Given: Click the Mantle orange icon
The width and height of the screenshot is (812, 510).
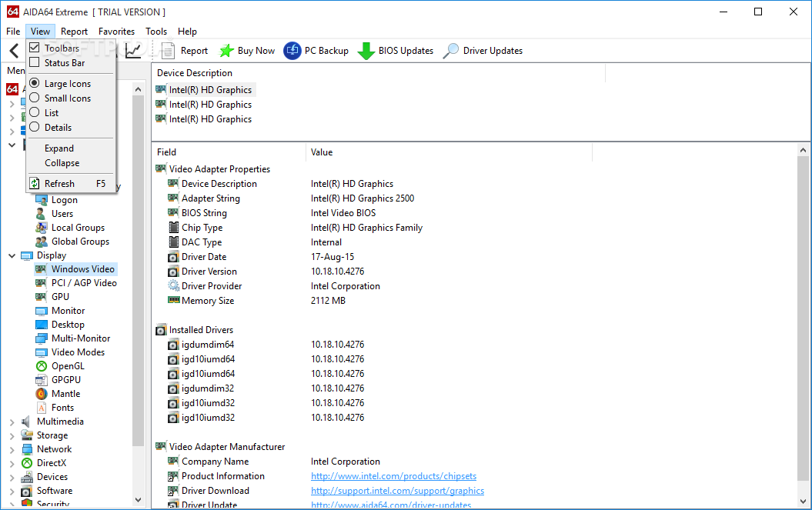Looking at the screenshot, I should [42, 394].
